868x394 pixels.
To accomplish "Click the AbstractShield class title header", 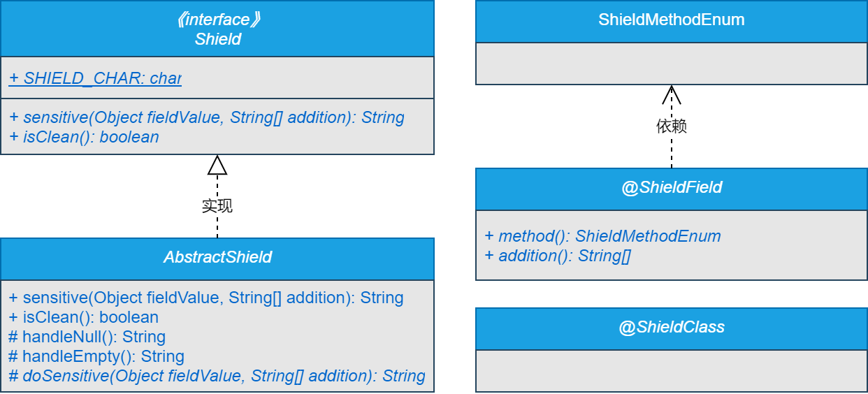I will click(217, 257).
